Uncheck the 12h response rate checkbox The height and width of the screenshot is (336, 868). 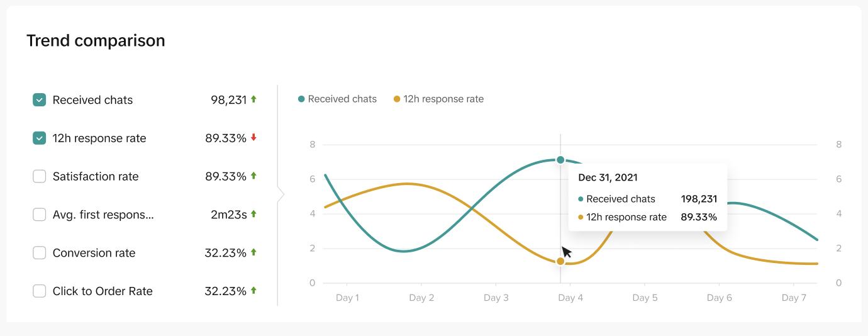40,138
